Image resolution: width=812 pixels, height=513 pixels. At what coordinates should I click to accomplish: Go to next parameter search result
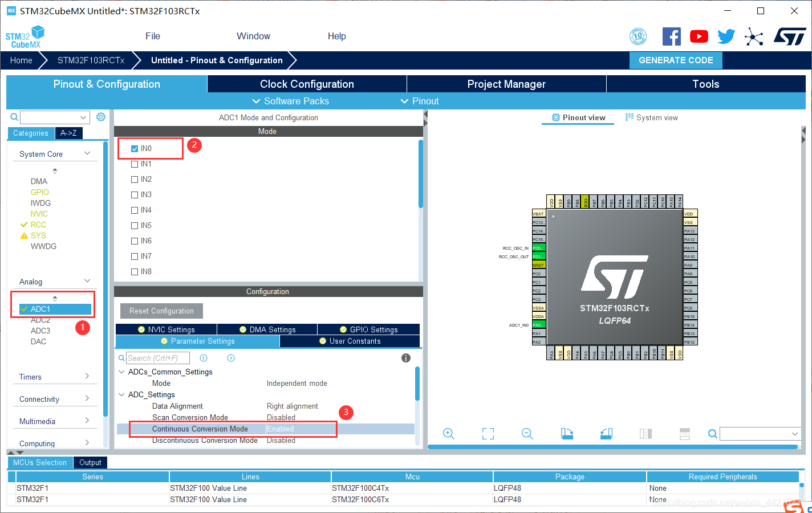pyautogui.click(x=231, y=358)
